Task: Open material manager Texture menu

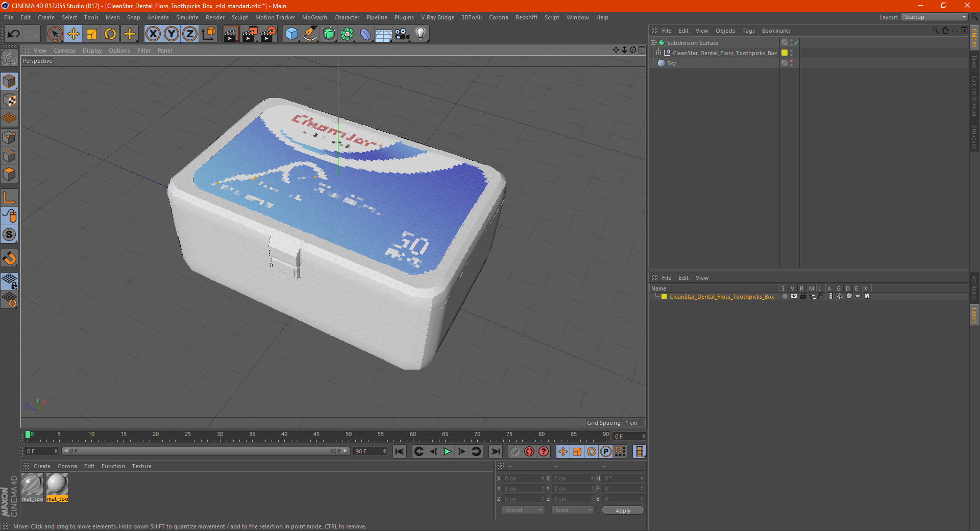Action: (141, 466)
